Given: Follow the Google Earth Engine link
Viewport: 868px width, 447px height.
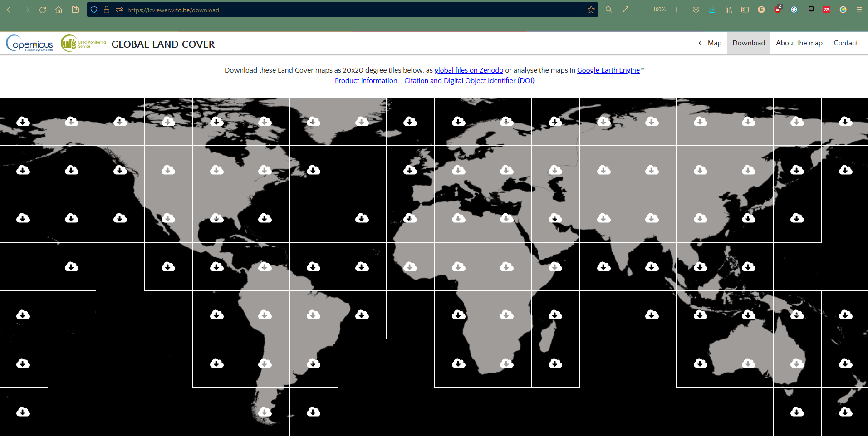Looking at the screenshot, I should pyautogui.click(x=608, y=70).
